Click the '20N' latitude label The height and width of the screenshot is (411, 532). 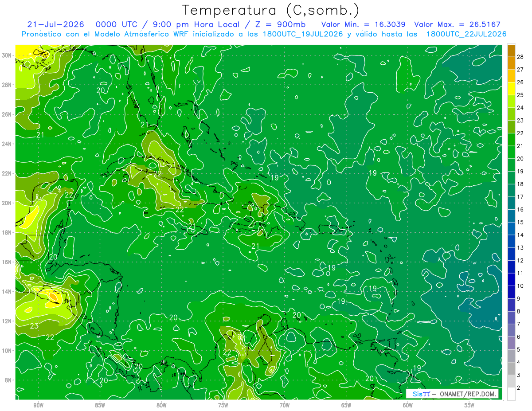7,203
